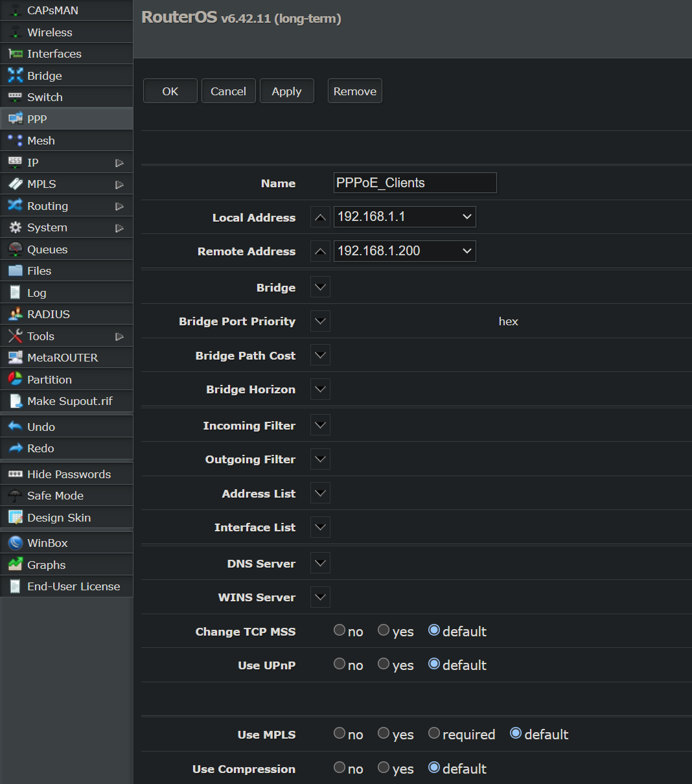The height and width of the screenshot is (784, 692).
Task: Click the IP icon in sidebar
Action: (16, 163)
